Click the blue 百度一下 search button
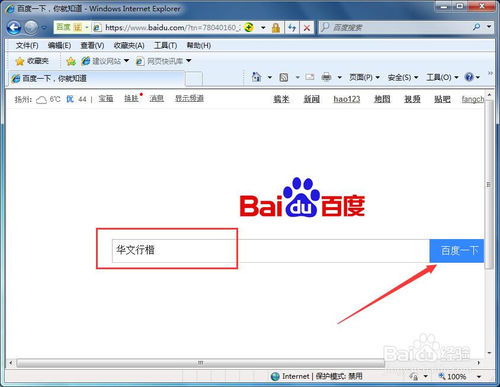 tap(457, 251)
